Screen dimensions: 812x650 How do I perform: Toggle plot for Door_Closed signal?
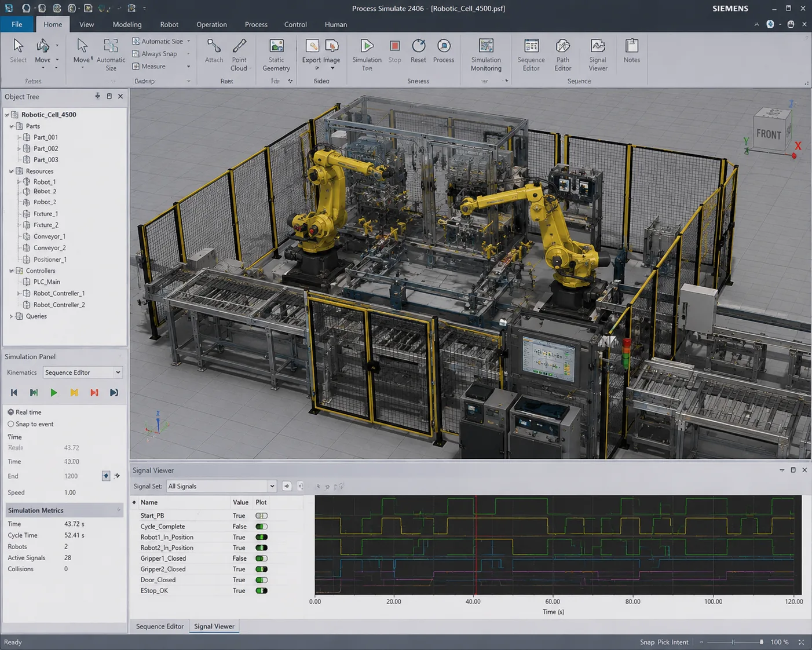(x=261, y=580)
